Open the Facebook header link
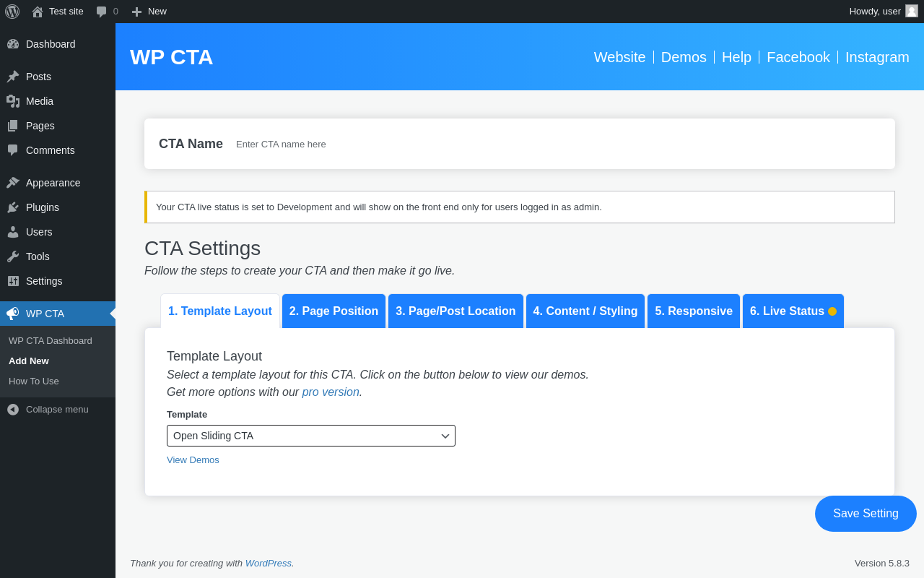The image size is (924, 578). click(x=798, y=57)
